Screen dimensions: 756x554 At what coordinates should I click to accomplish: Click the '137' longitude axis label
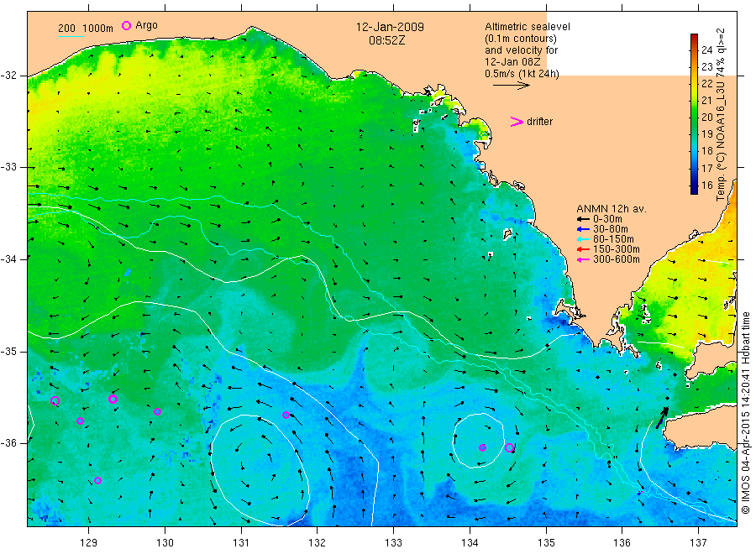point(698,543)
